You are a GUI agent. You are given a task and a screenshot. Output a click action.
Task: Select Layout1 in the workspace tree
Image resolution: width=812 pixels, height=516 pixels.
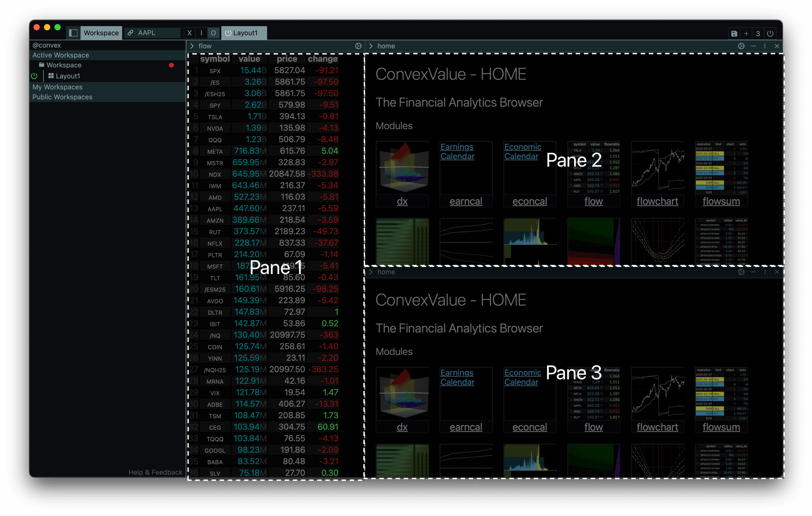pos(108,76)
